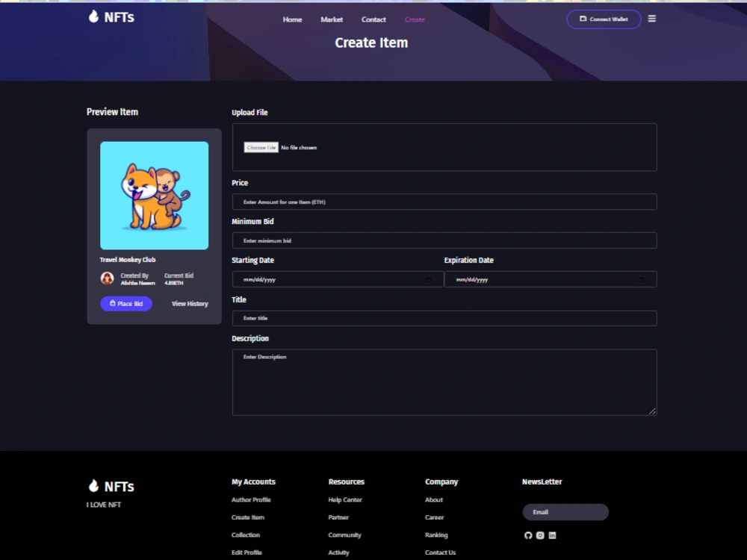Focus the Title input field
Viewport: 747px width, 560px height.
tap(444, 318)
